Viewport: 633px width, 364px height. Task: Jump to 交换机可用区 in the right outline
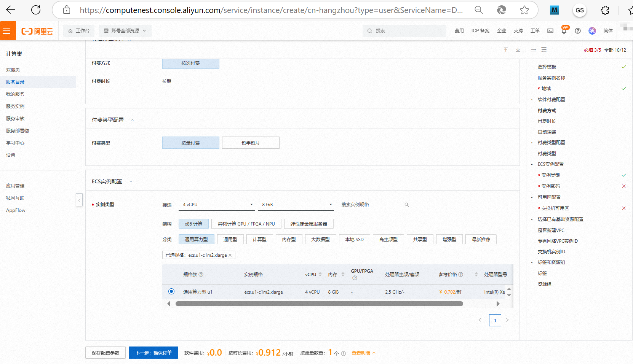point(555,208)
